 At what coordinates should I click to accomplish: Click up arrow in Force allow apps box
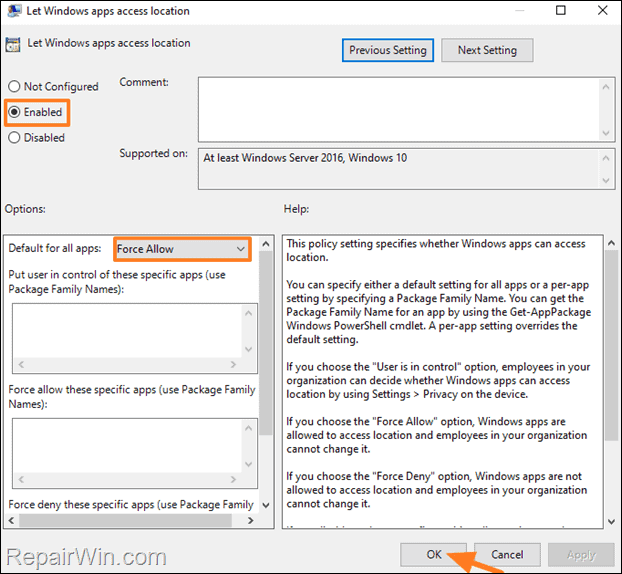(249, 428)
